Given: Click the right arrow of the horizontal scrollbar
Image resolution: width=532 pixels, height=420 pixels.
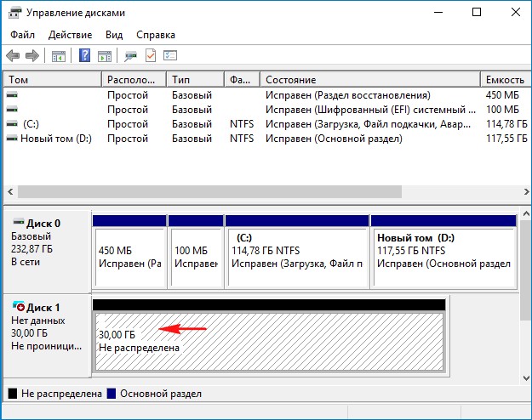Looking at the screenshot, I should (526, 192).
